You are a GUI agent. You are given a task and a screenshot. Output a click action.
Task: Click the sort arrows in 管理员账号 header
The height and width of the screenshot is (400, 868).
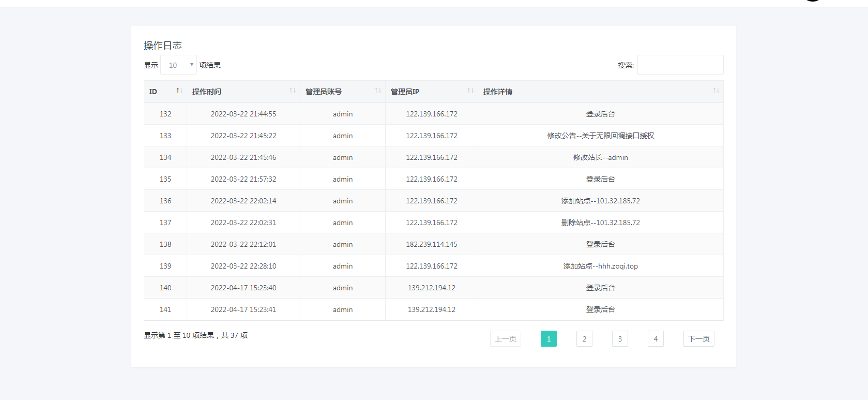pyautogui.click(x=378, y=91)
